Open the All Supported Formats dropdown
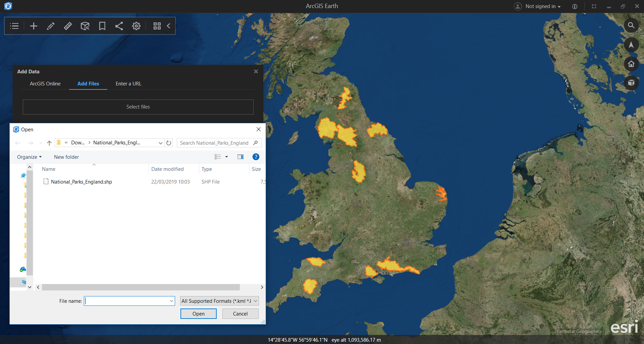The image size is (644, 344). click(219, 301)
